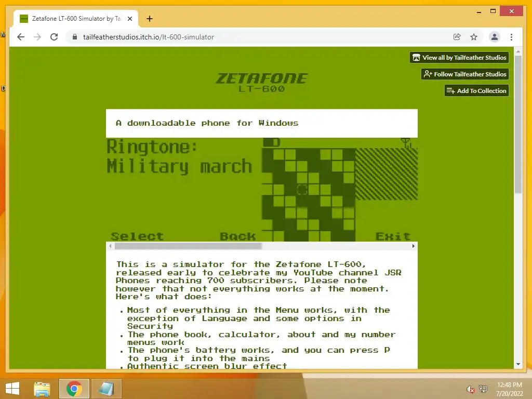Follow Tailfeather Studios
The image size is (532, 399).
click(x=465, y=74)
